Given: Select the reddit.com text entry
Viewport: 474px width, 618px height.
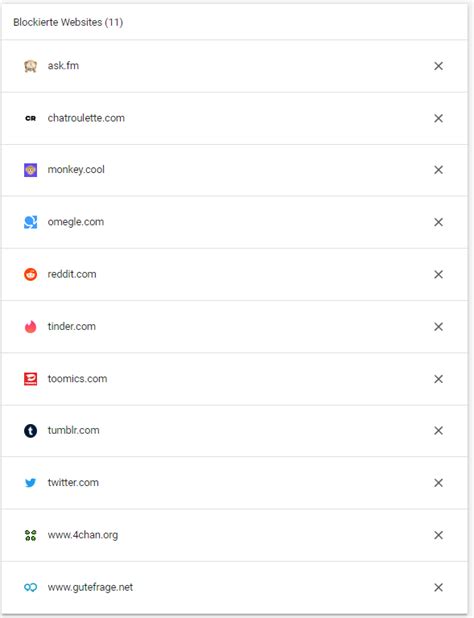Looking at the screenshot, I should pos(72,274).
